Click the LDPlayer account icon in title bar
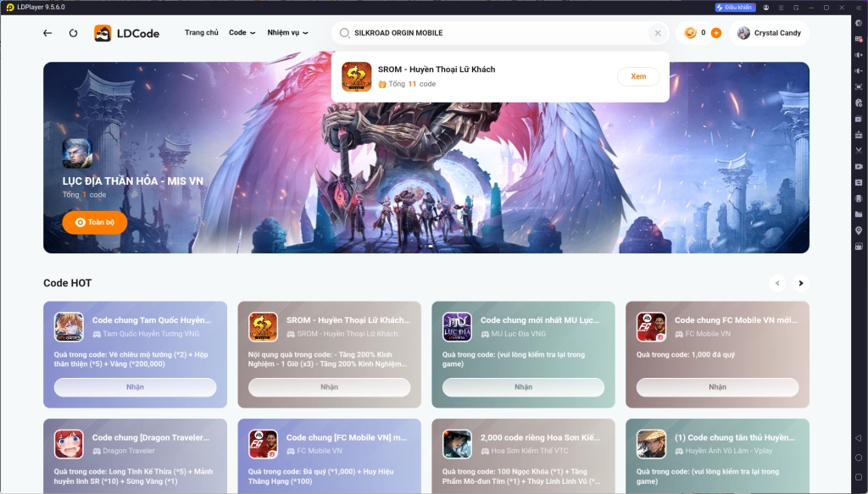The width and height of the screenshot is (868, 494). point(765,8)
